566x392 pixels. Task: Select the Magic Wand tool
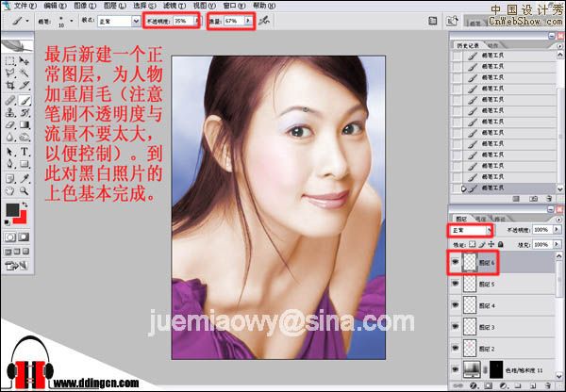24,73
